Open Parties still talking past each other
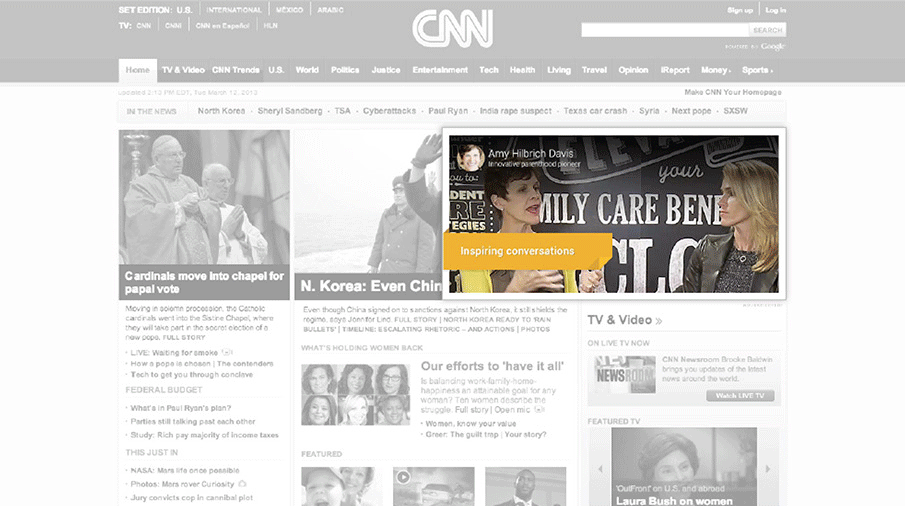 [x=193, y=422]
